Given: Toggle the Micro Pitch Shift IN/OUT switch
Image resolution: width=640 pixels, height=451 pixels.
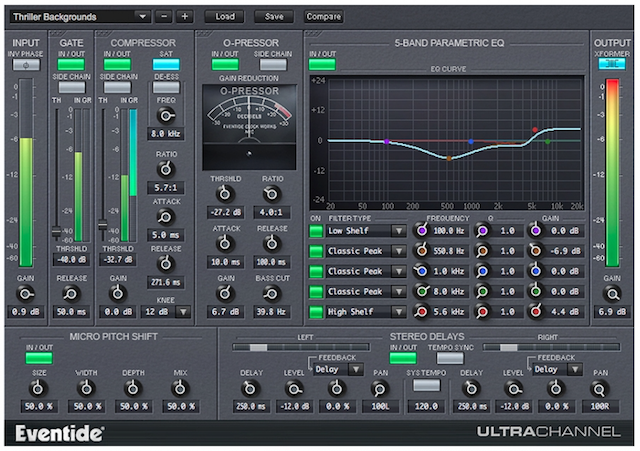Looking at the screenshot, I should [39, 358].
